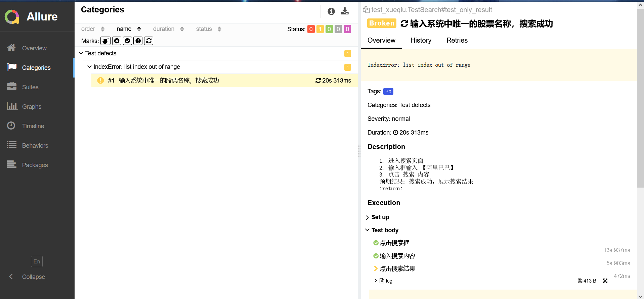Click the right panel vertical scrollbar
The image size is (644, 299).
640,98
